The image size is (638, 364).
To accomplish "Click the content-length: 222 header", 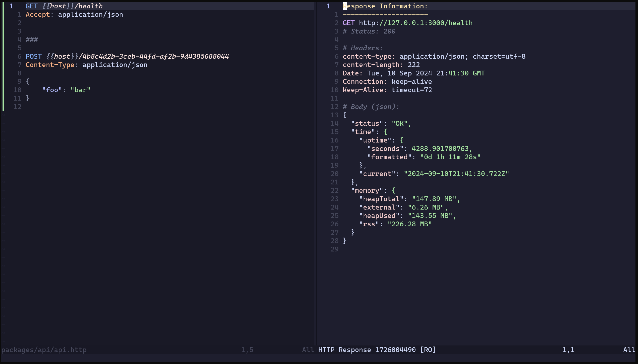I will pyautogui.click(x=381, y=65).
